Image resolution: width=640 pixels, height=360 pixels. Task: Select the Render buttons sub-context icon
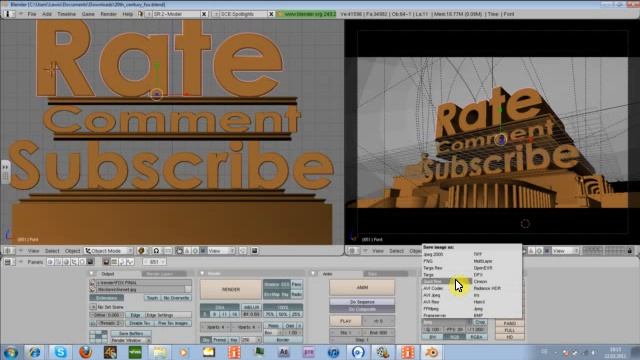[106, 262]
